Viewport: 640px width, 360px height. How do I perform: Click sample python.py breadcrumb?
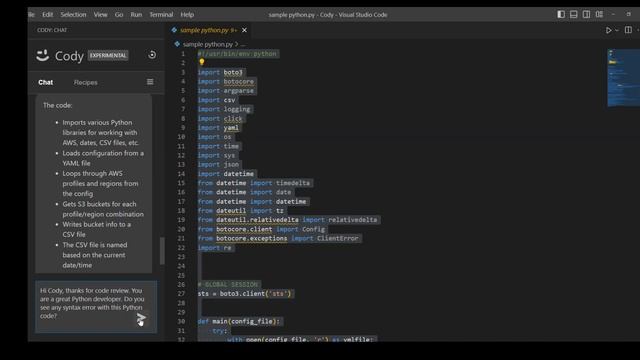[x=208, y=44]
